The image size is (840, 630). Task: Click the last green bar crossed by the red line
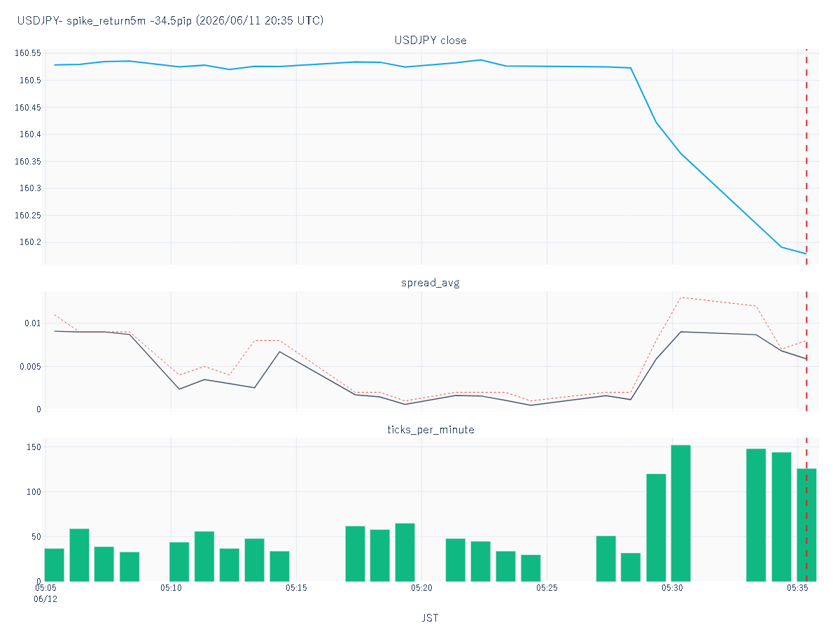806,525
